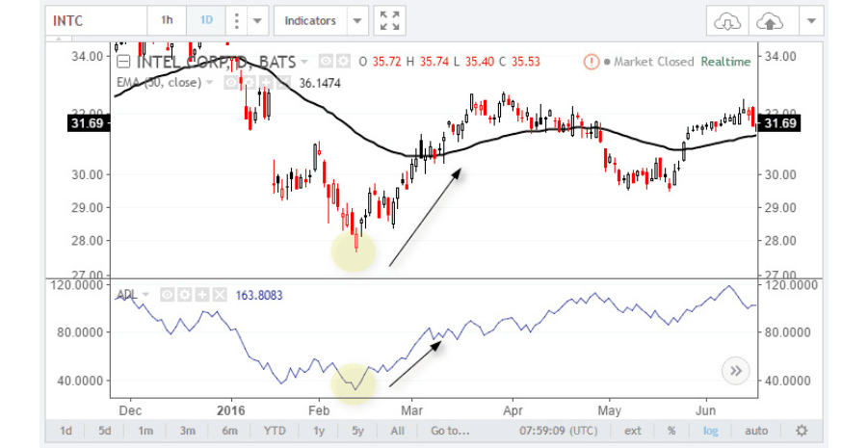Open settings gear for INTEL CORP series
The image size is (868, 448).
pos(343,62)
